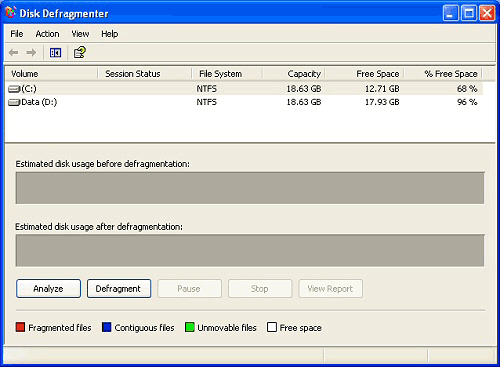This screenshot has width=500, height=367.
Task: Click the Back arrow toolbar icon
Action: tap(14, 53)
